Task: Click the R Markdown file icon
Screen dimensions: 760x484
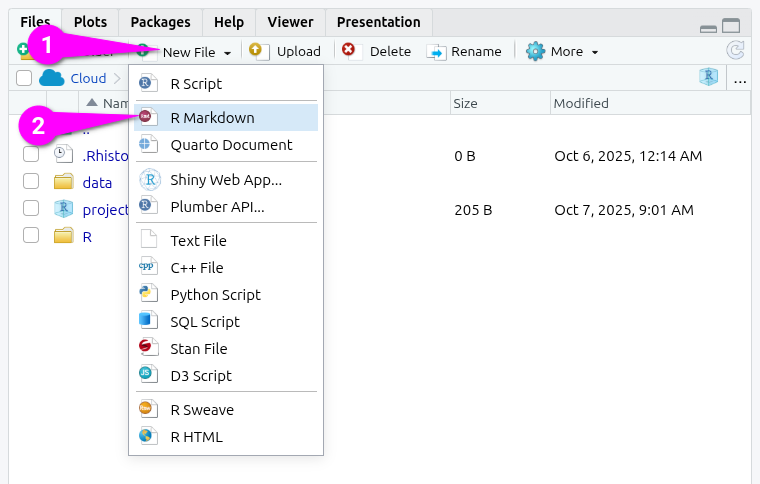Action: (x=148, y=117)
